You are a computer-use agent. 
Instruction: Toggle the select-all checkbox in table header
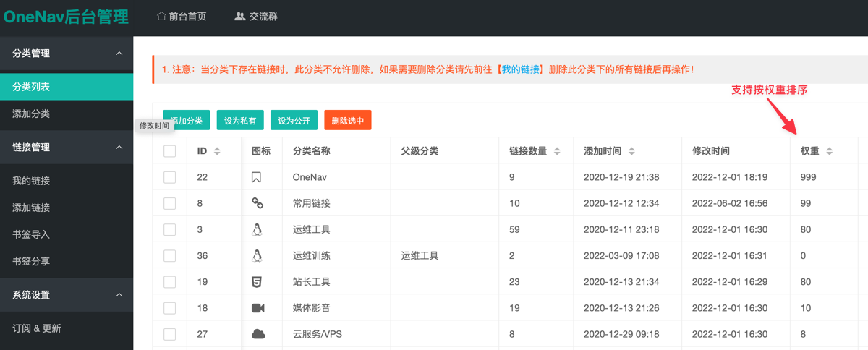(170, 151)
